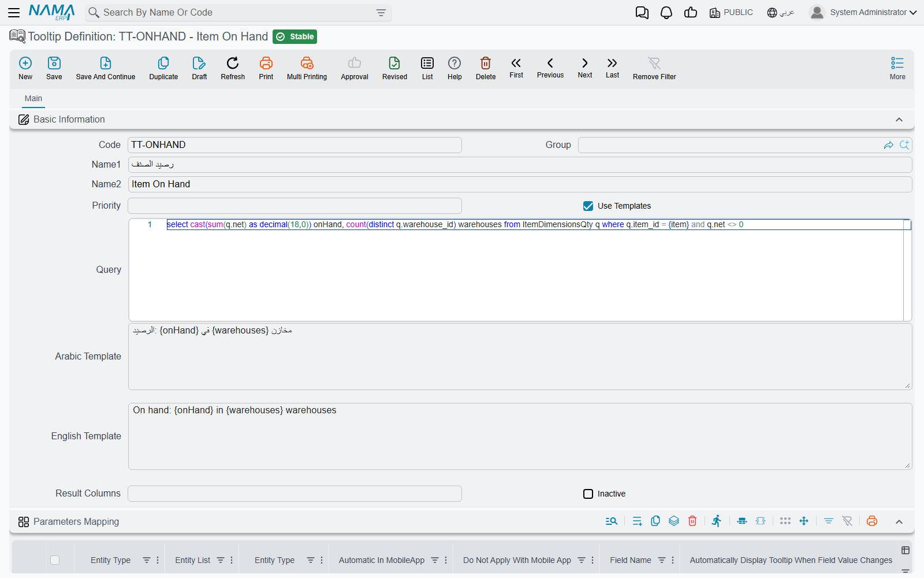Duplicate the current record
The height and width of the screenshot is (578, 924).
click(x=163, y=63)
